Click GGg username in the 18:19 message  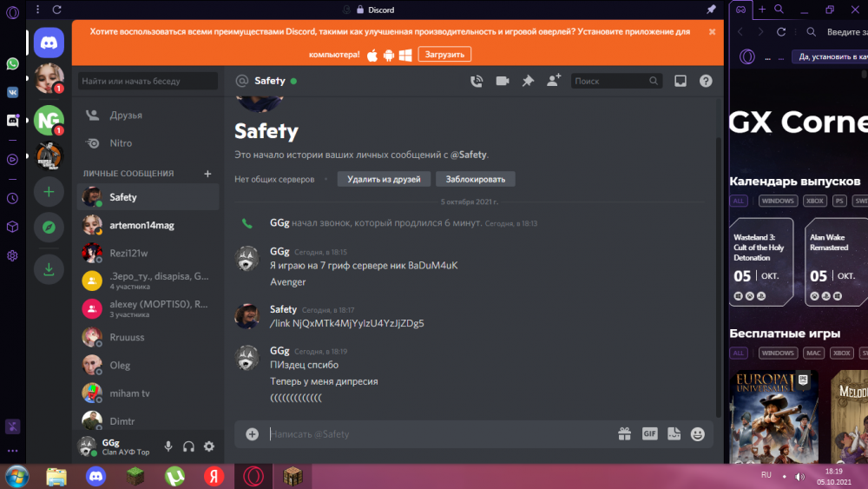click(279, 351)
